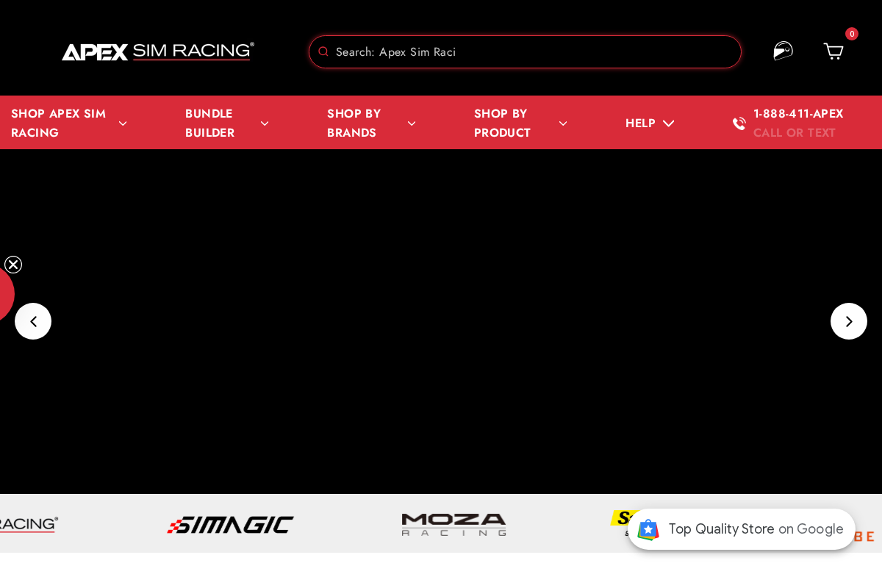The height and width of the screenshot is (588, 882).
Task: Select the Simagic brand logo
Action: click(x=230, y=525)
